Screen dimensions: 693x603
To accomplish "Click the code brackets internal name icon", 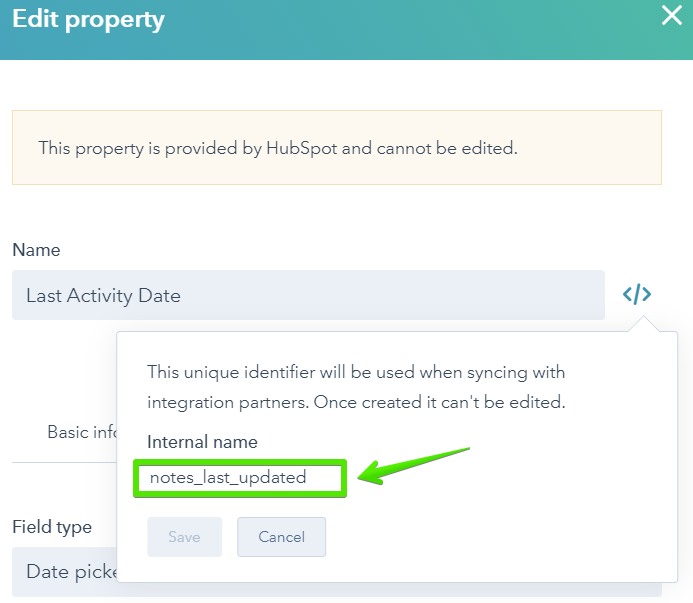I will pyautogui.click(x=637, y=294).
